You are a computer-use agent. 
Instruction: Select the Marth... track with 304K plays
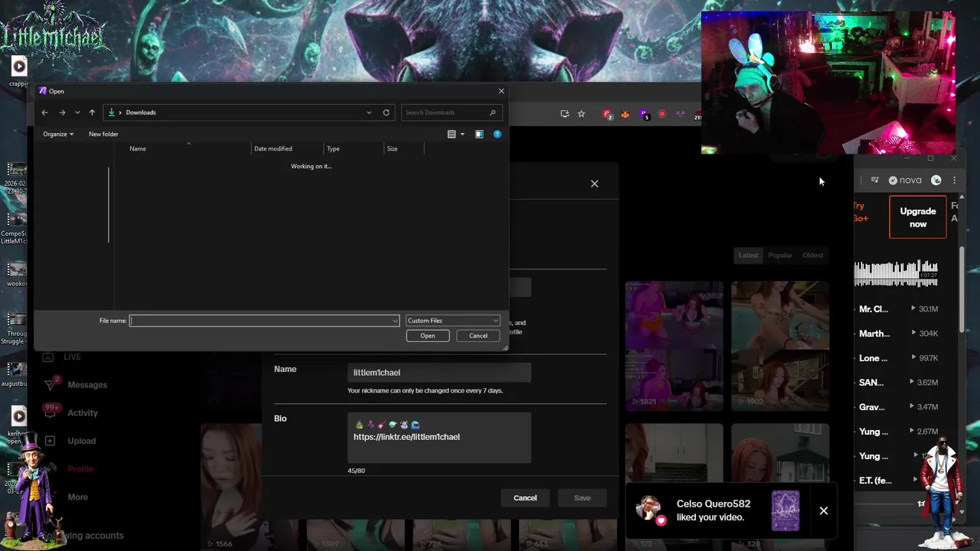pyautogui.click(x=897, y=334)
